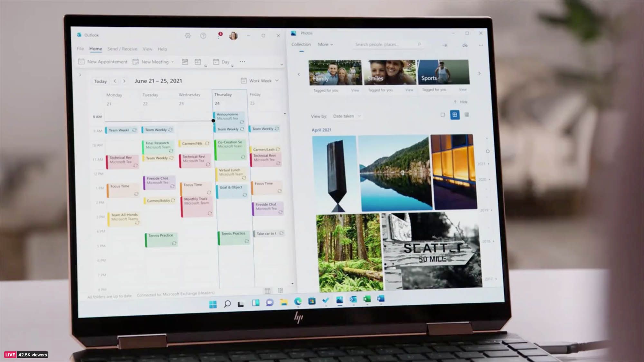Toggle forward navigation arrow in Outlook calendar
This screenshot has height=362, width=644.
[124, 80]
